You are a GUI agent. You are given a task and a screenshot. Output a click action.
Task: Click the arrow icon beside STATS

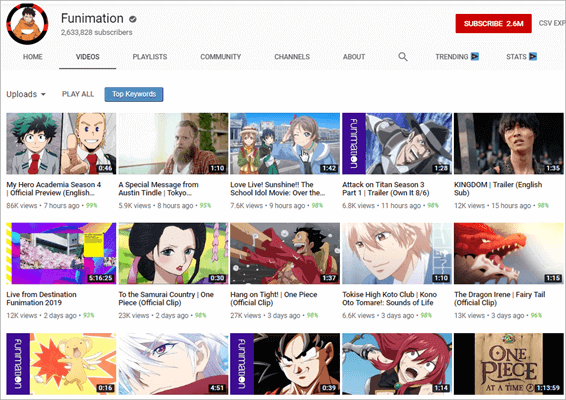(533, 57)
